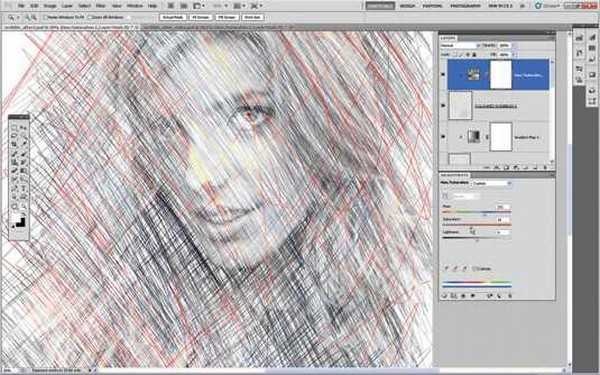Select the Type tool
The width and height of the screenshot is (600, 375).
tap(23, 188)
